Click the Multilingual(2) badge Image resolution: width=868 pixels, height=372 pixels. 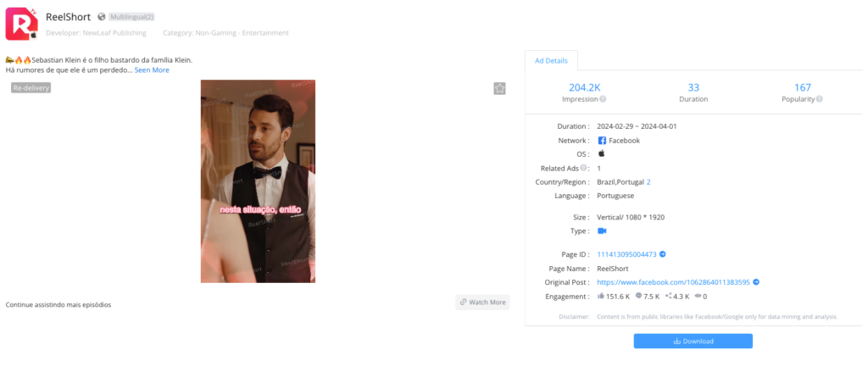(131, 17)
